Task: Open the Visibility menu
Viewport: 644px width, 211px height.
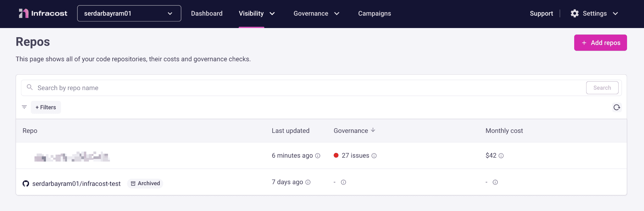Action: pyautogui.click(x=251, y=14)
